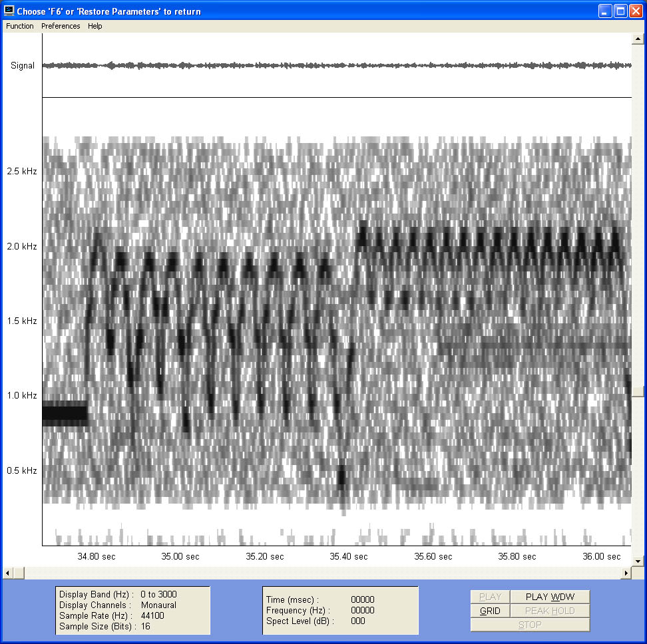Click the 2.0 kHz frequency axis label
This screenshot has width=647, height=644.
coord(22,246)
